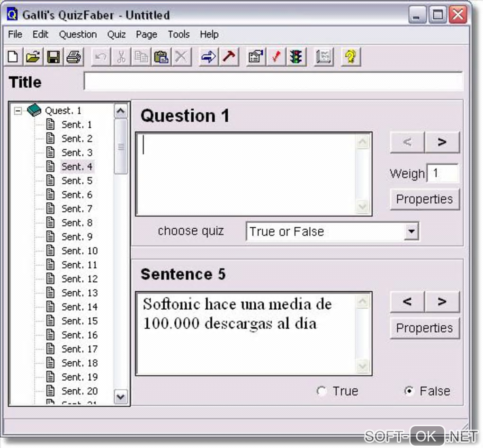Select the False radio button
Screen dimensions: 483x448
pyautogui.click(x=409, y=391)
